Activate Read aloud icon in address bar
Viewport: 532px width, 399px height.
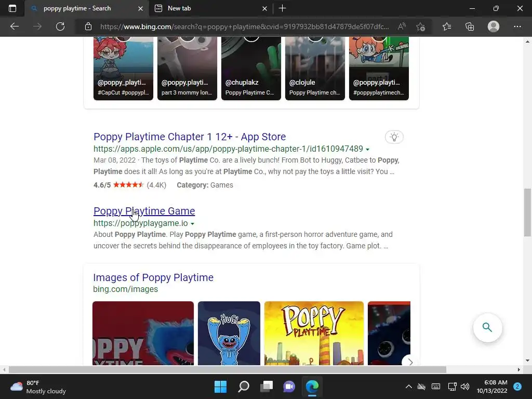pos(402,26)
